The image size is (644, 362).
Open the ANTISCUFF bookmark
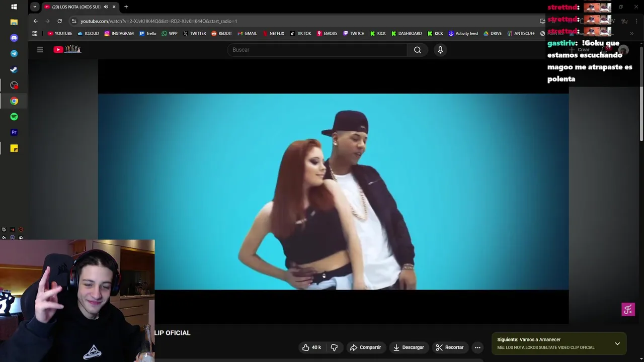521,34
